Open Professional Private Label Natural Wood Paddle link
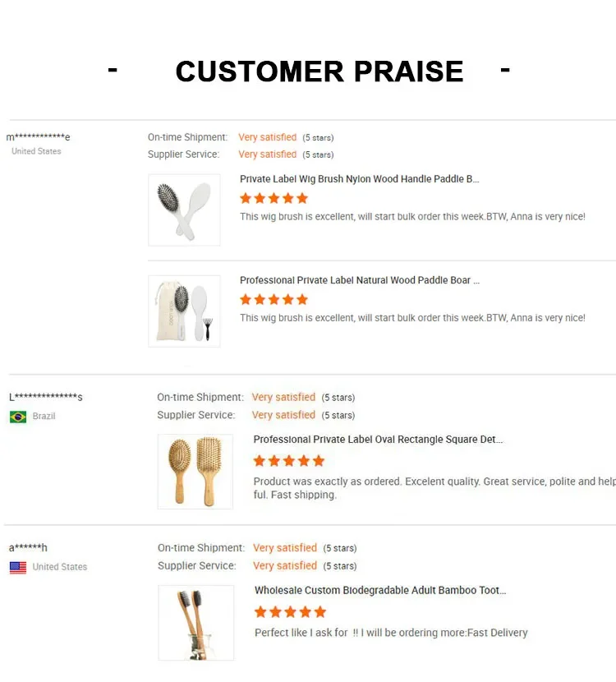 [x=360, y=280]
